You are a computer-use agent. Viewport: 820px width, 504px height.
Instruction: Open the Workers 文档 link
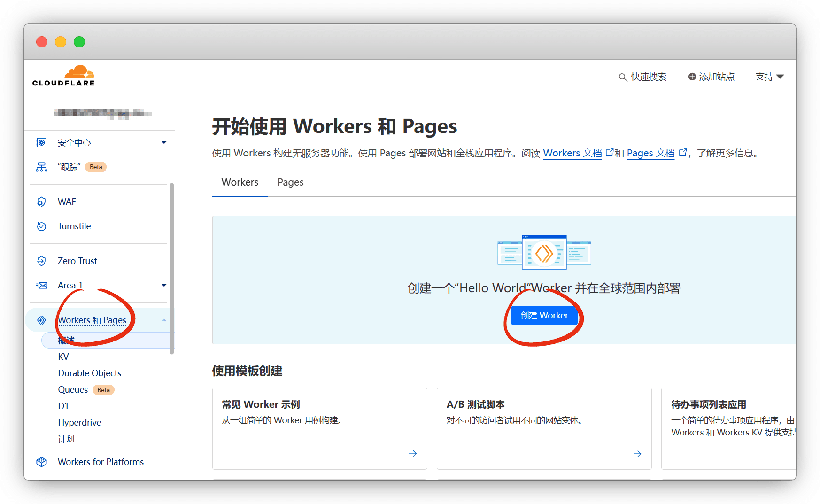[572, 153]
